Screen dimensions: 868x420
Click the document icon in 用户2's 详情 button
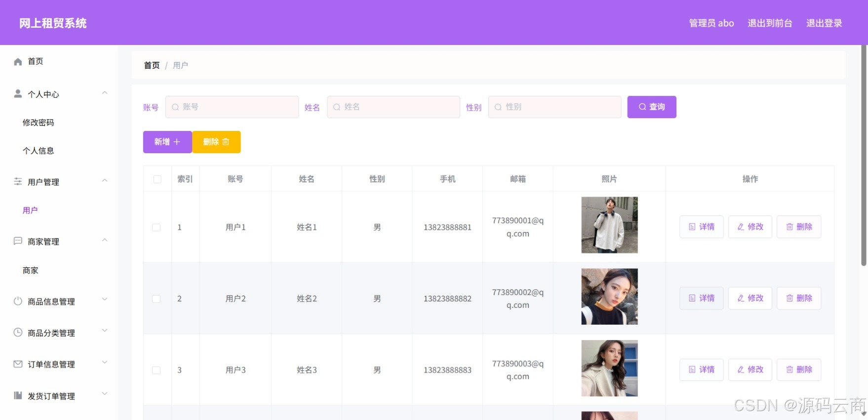(x=692, y=298)
